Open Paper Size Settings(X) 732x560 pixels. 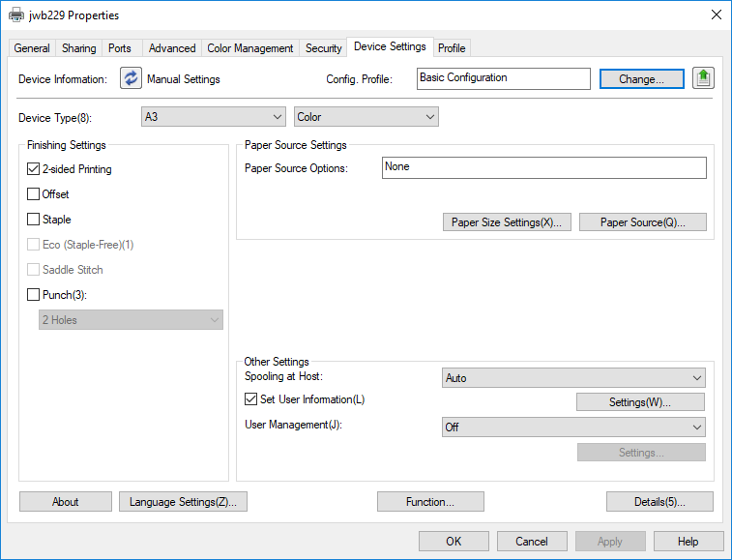point(507,222)
